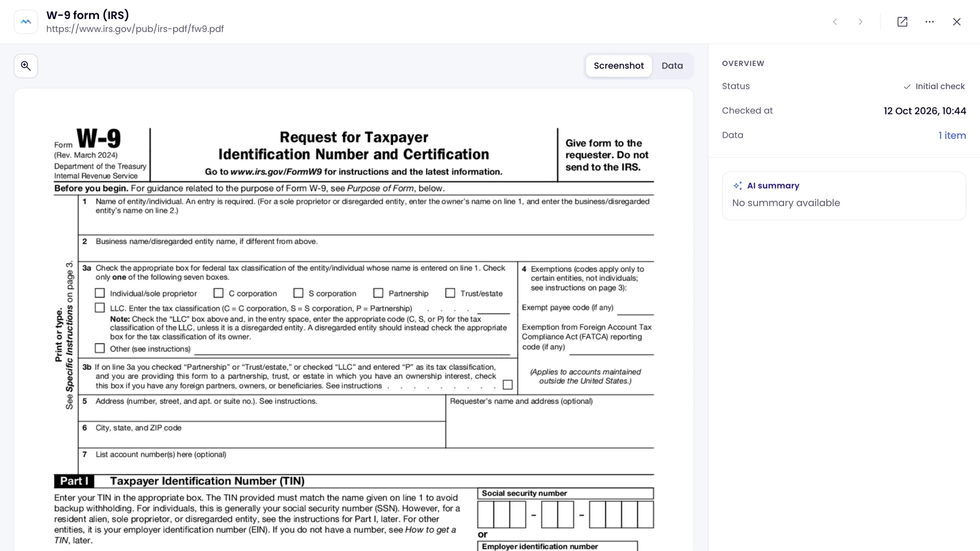Image resolution: width=980 pixels, height=551 pixels.
Task: Click the Requester's name and address field
Action: [x=550, y=421]
